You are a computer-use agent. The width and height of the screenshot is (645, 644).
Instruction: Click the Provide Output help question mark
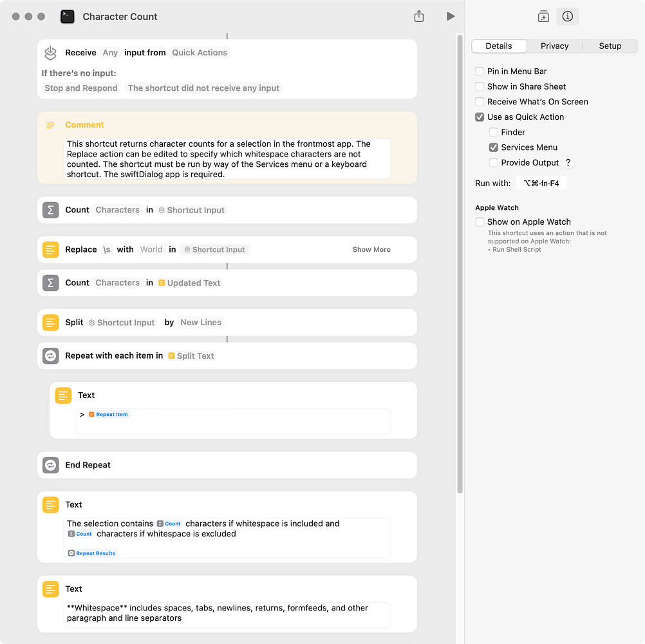(568, 163)
